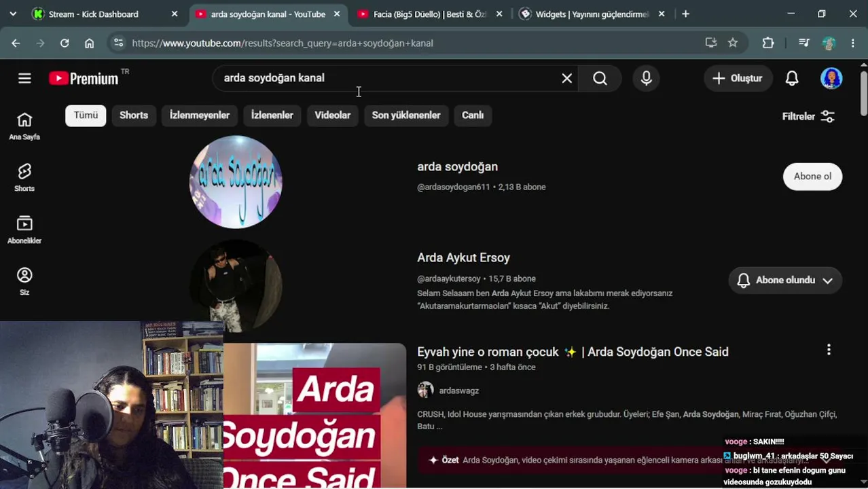This screenshot has width=868, height=489.
Task: Open Shorts in the left sidebar
Action: 24,178
